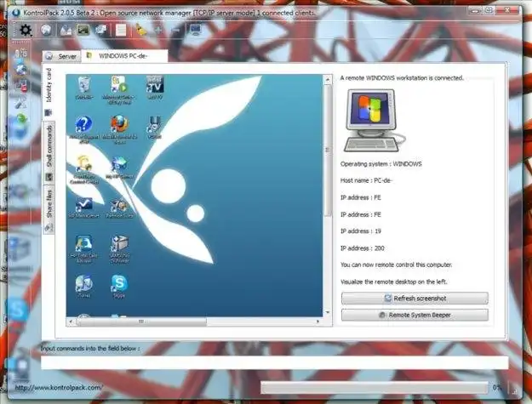Image resolution: width=532 pixels, height=404 pixels.
Task: Click the command input field at bottom
Action: point(274,362)
